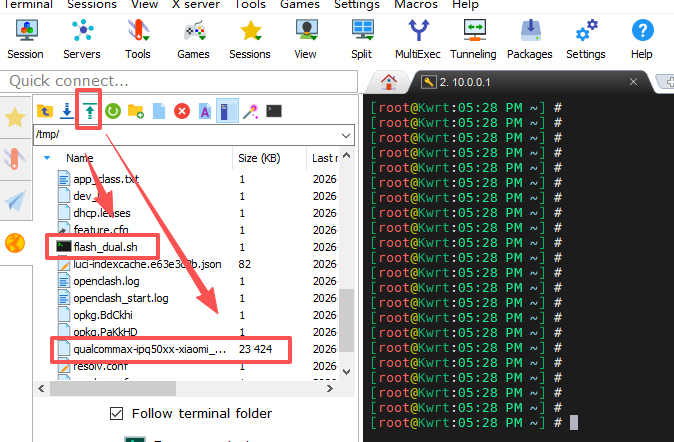Create a new folder in SFTP panel
Image resolution: width=674 pixels, height=442 pixels.
(x=136, y=111)
